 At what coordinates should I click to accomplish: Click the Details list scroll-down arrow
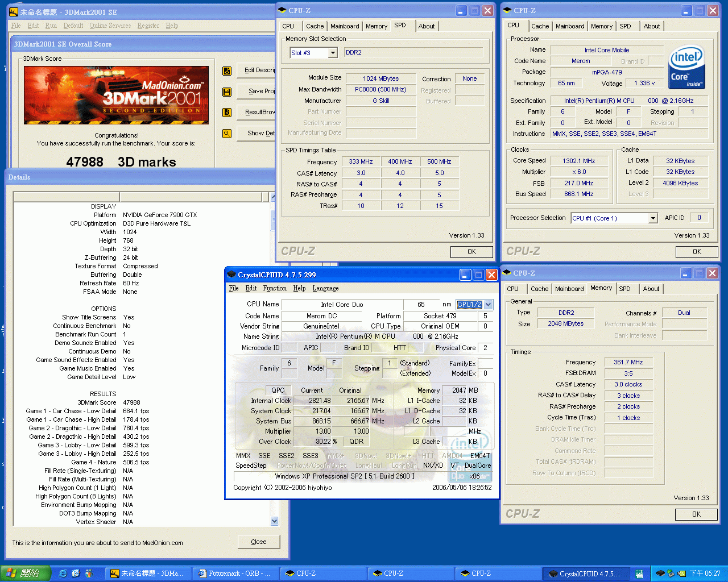275,521
